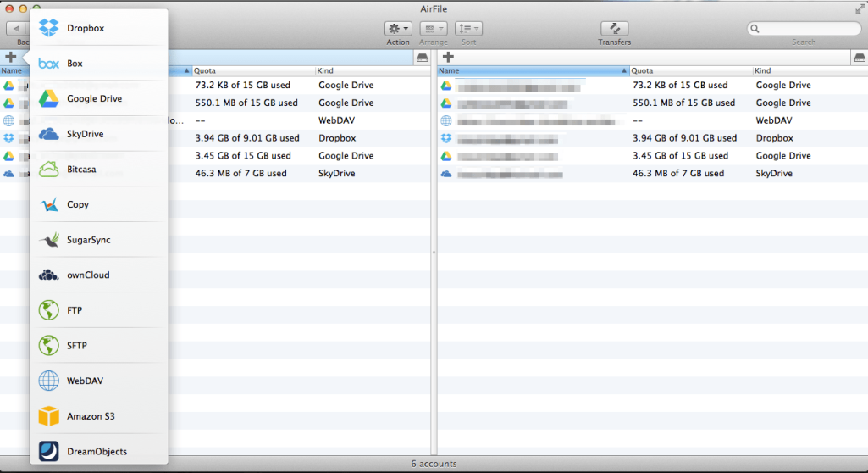Choose Box from the add-account menu
The image size is (868, 473).
98,63
